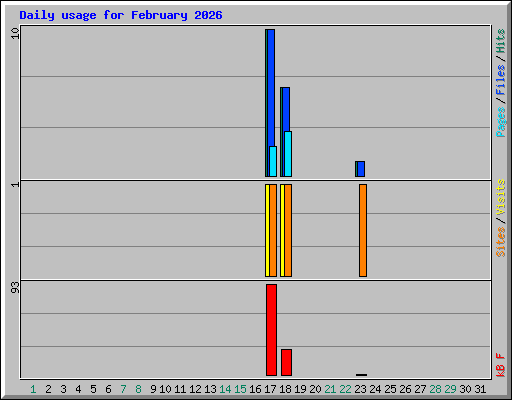Click the 'Visits' legend label
512x400 pixels.
tap(501, 198)
